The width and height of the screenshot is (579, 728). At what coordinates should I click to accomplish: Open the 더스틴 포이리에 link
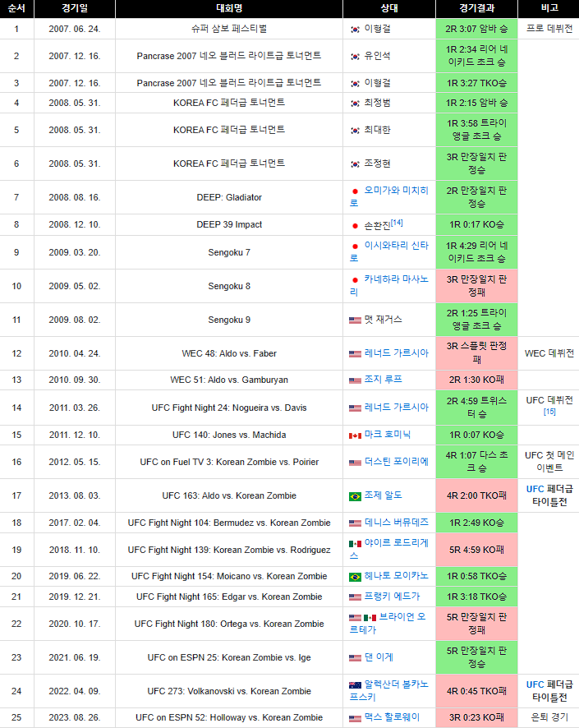[x=396, y=462]
